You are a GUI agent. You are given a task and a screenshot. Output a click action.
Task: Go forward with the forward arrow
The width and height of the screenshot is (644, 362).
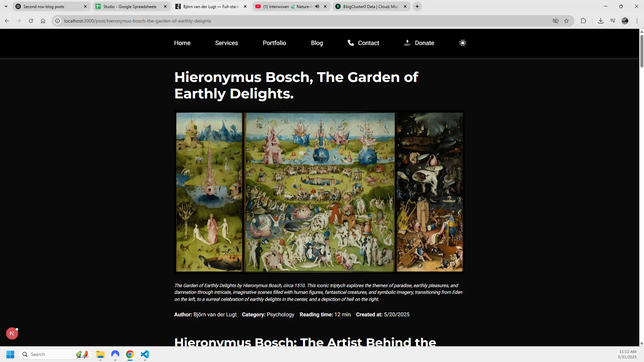19,21
